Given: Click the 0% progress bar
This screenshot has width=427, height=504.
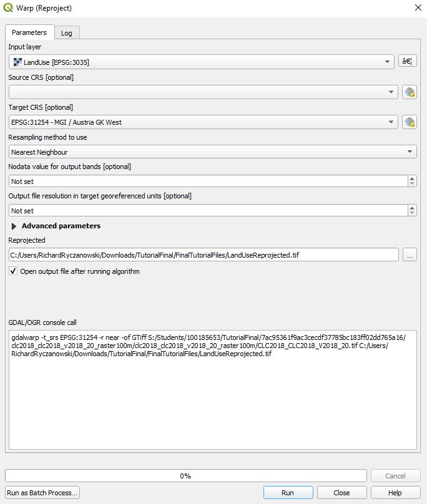Looking at the screenshot, I should pos(185,476).
